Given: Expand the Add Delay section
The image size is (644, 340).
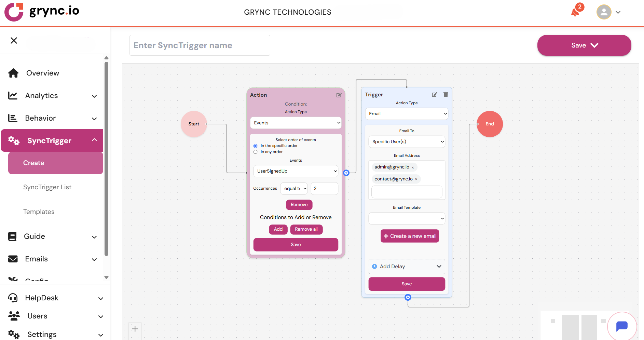Looking at the screenshot, I should [x=407, y=267].
